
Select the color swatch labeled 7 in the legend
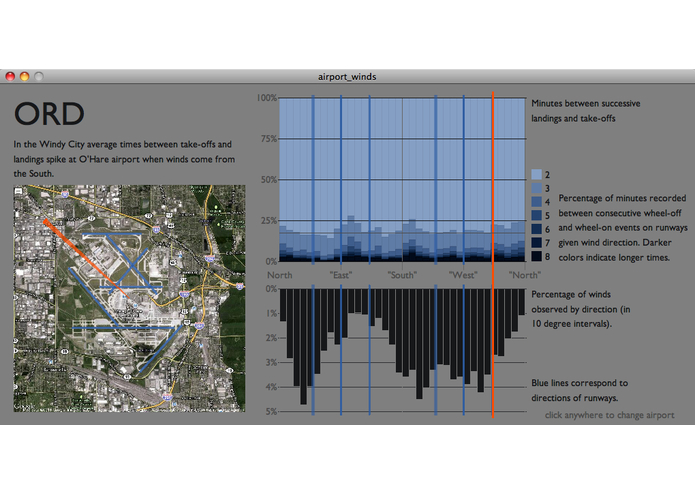tap(536, 242)
